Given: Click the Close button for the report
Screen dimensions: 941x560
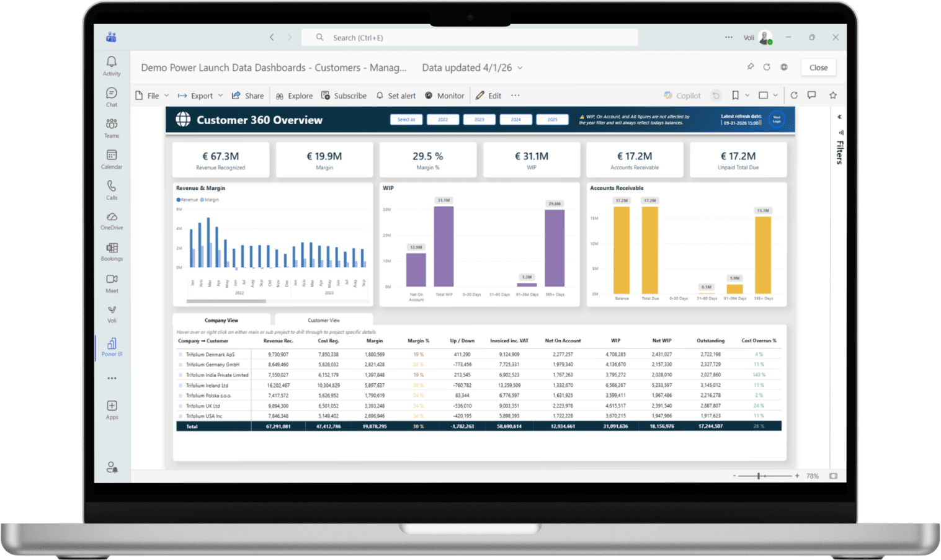Looking at the screenshot, I should pos(818,68).
